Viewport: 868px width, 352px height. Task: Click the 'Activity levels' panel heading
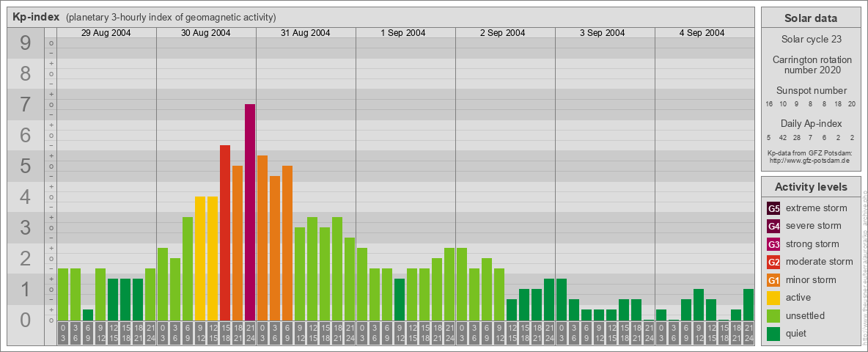811,187
